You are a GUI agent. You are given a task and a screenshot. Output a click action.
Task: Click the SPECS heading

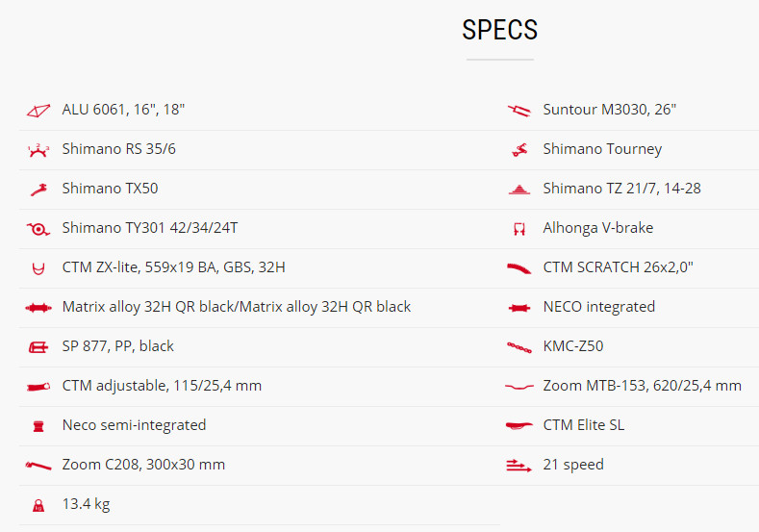point(499,30)
